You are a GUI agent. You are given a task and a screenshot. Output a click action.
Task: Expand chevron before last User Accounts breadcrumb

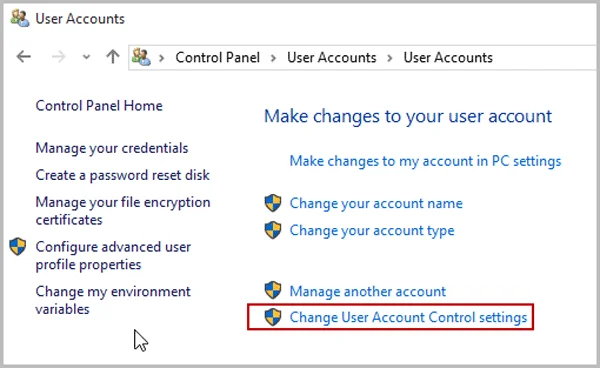[x=390, y=58]
